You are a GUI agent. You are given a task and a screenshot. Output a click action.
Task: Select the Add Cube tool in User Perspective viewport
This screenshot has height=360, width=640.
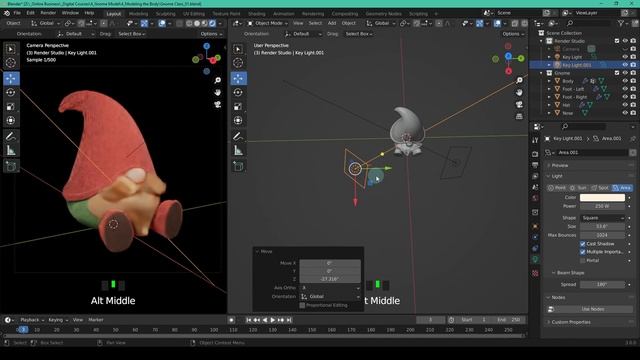(x=238, y=166)
